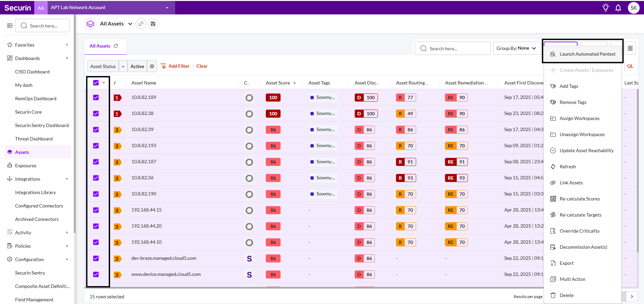
Task: Choose Add Tags from actions menu
Action: pos(583,86)
